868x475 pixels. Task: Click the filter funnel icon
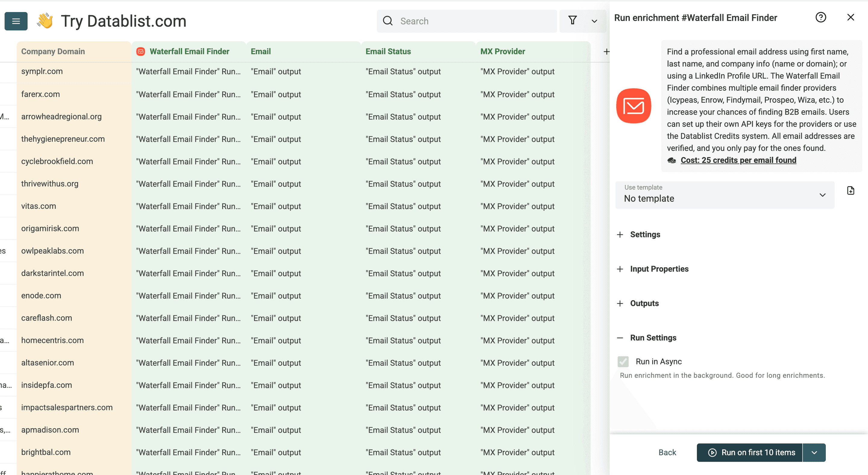tap(573, 20)
